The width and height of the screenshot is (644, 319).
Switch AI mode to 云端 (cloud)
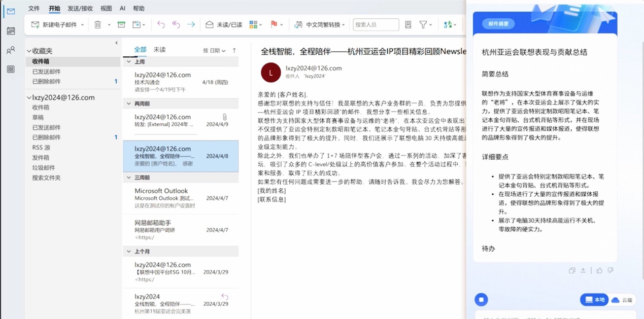[623, 300]
